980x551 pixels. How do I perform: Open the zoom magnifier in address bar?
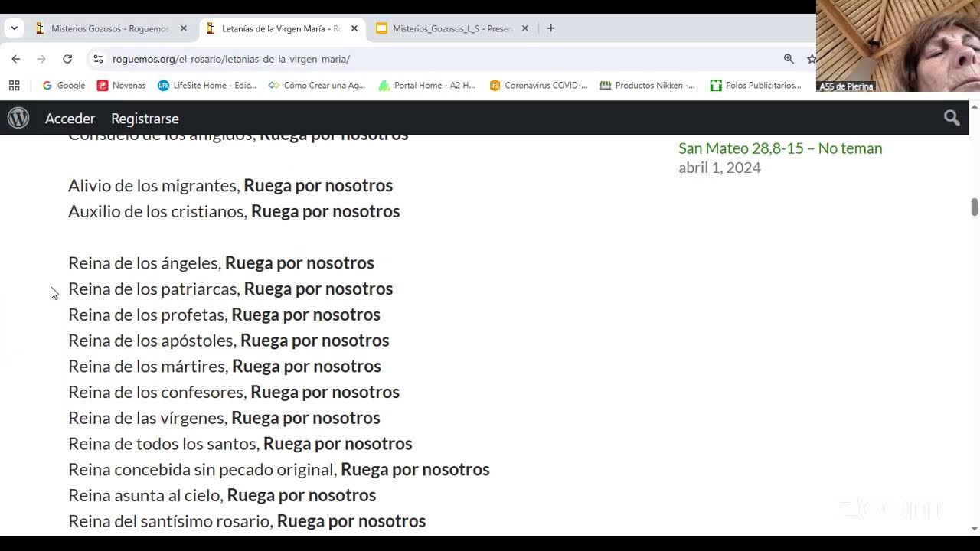789,59
